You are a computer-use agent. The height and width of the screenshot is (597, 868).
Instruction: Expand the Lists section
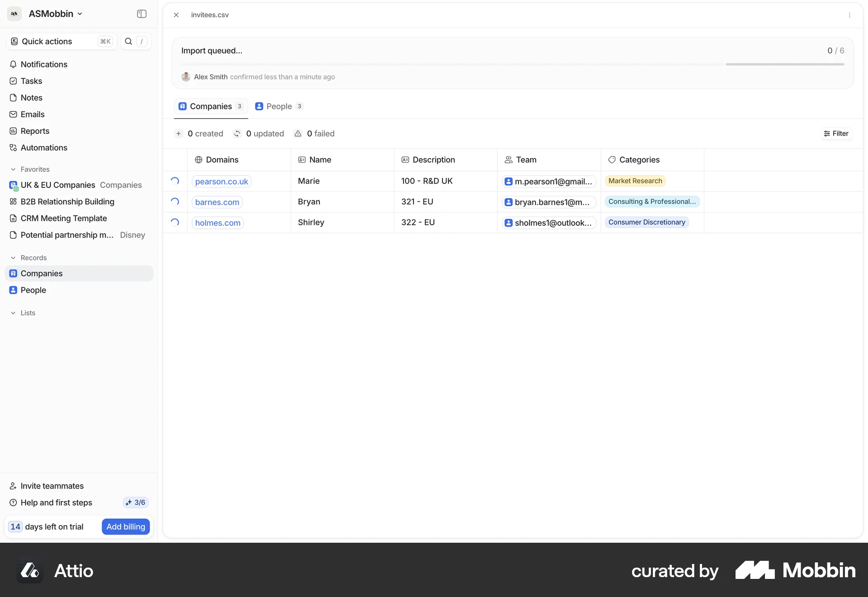click(13, 313)
